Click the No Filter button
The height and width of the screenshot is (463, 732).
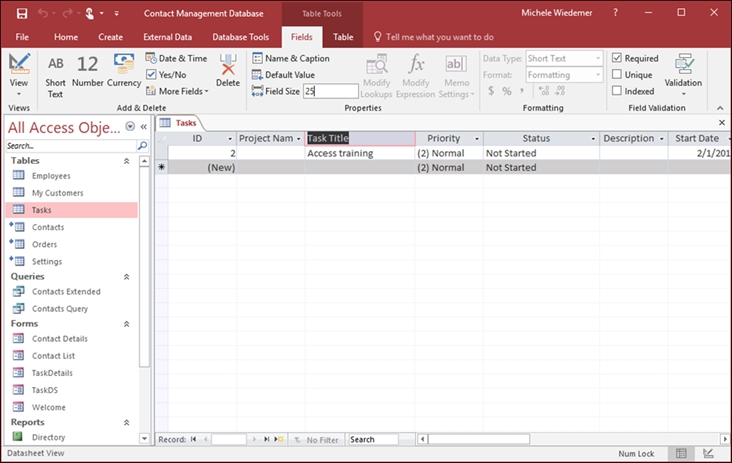317,440
